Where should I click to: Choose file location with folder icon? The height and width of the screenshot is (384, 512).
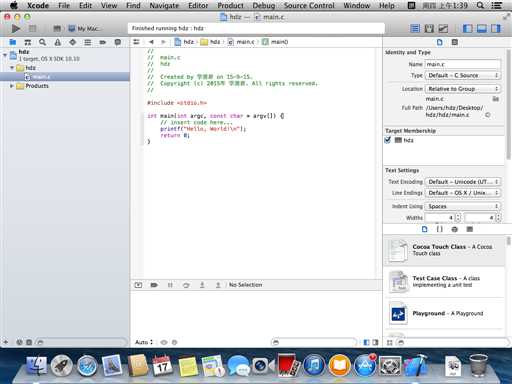pos(496,99)
